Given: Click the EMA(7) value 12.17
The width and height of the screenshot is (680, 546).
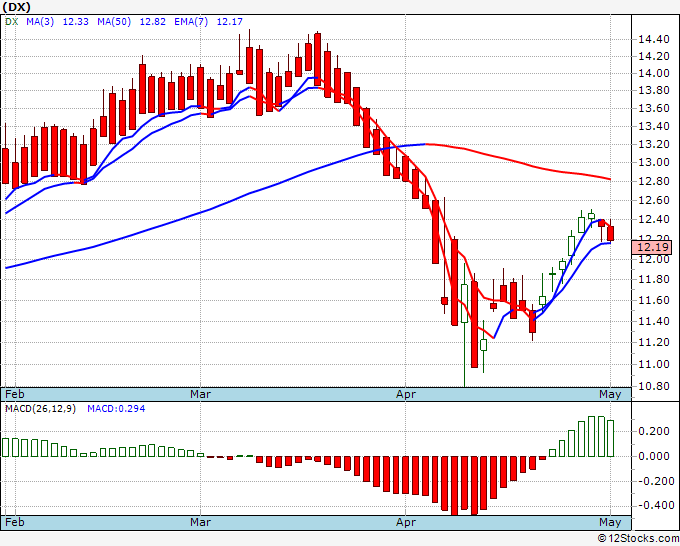Looking at the screenshot, I should [x=229, y=21].
